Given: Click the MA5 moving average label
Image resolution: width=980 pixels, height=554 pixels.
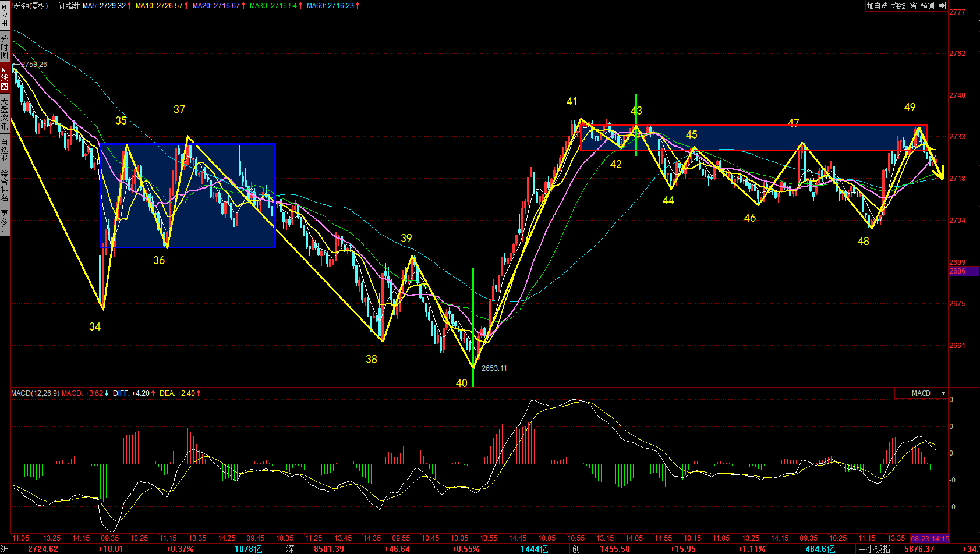Looking at the screenshot, I should (104, 6).
